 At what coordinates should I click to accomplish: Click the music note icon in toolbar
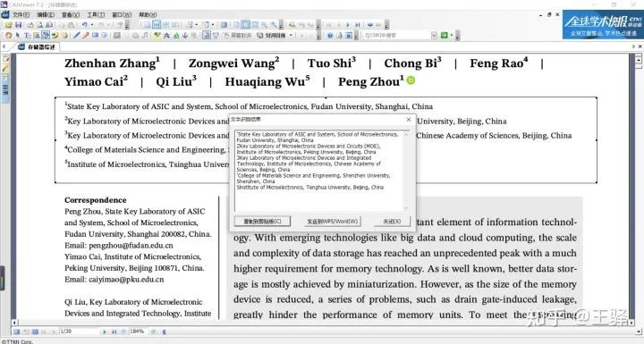[x=145, y=36]
